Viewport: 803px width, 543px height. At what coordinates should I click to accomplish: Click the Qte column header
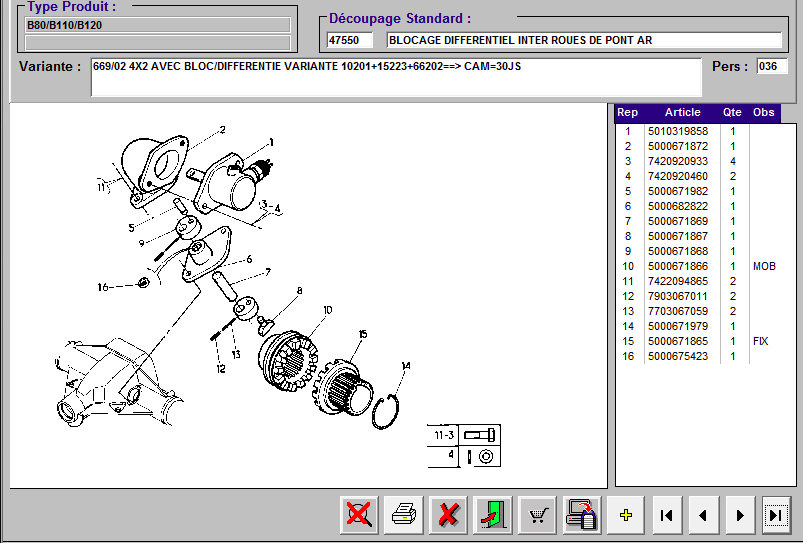click(x=730, y=112)
